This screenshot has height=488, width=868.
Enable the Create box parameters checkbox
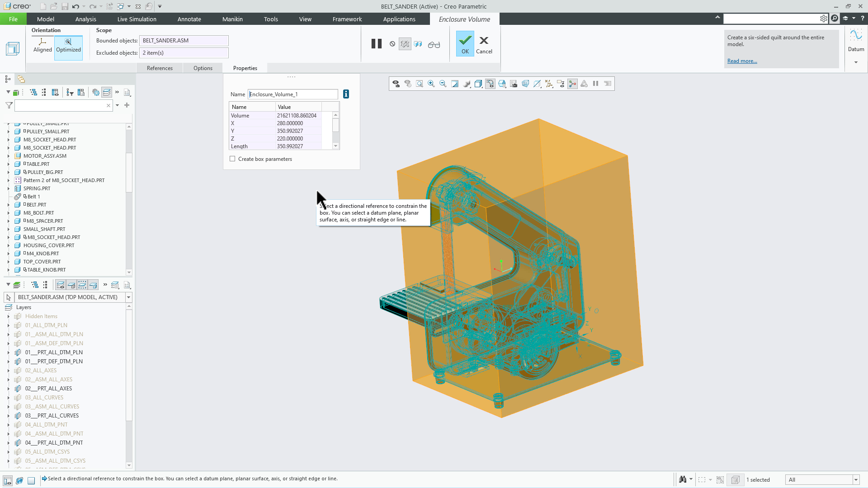coord(232,159)
